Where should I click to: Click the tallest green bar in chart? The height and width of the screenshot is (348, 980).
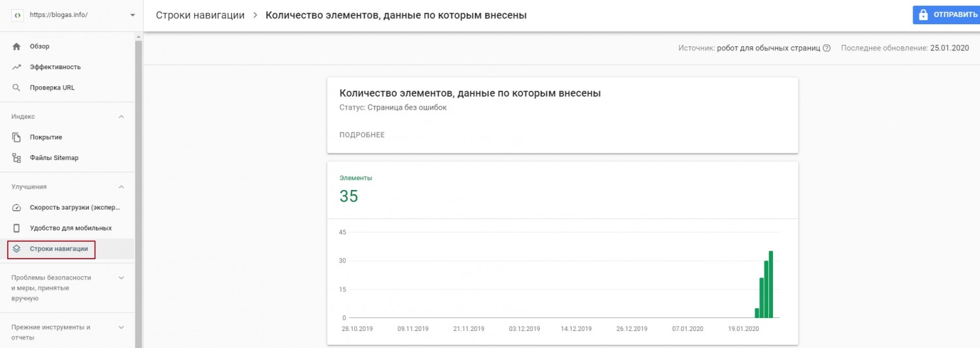[x=771, y=284]
